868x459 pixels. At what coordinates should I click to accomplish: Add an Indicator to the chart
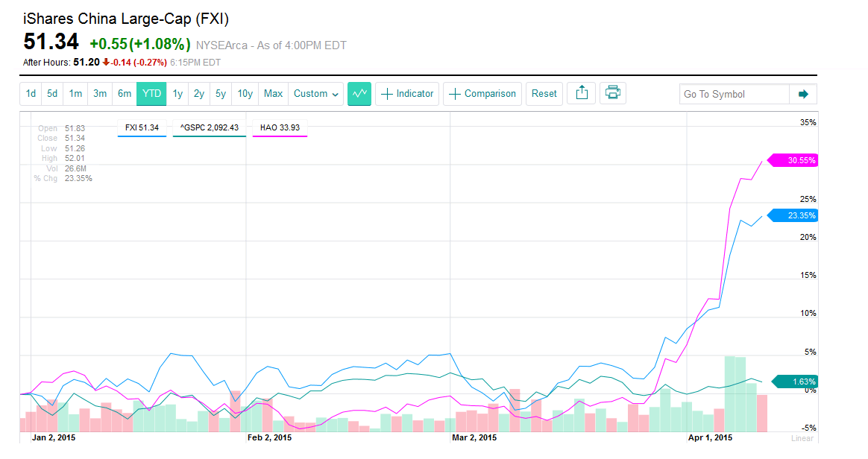coord(407,94)
